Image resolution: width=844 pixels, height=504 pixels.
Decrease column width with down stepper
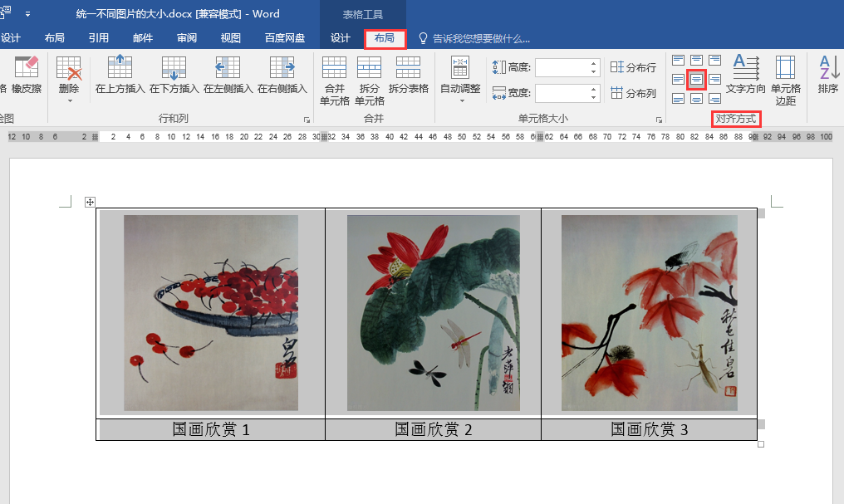point(593,97)
